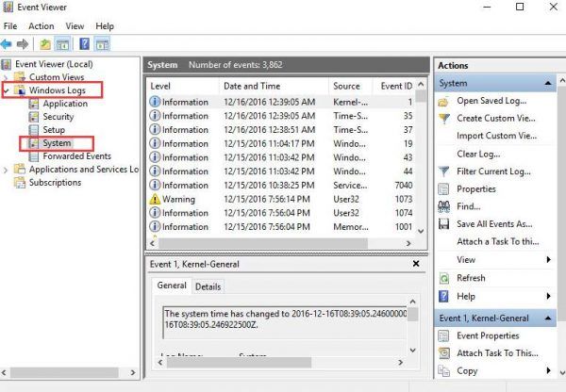Click the Back arrow toolbar icon

click(7, 44)
